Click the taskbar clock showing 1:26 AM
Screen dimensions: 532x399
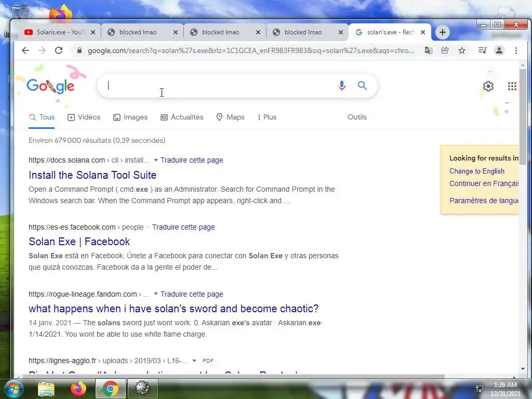[x=505, y=389]
